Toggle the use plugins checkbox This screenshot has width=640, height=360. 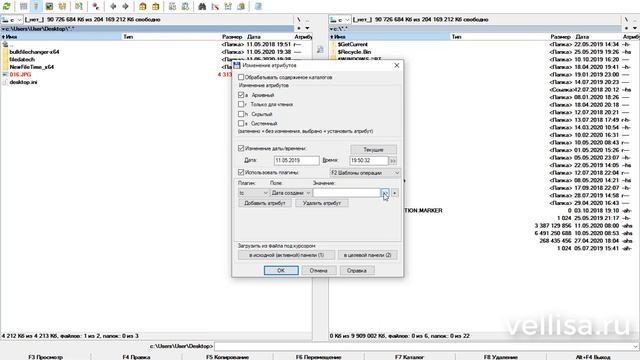(x=241, y=172)
